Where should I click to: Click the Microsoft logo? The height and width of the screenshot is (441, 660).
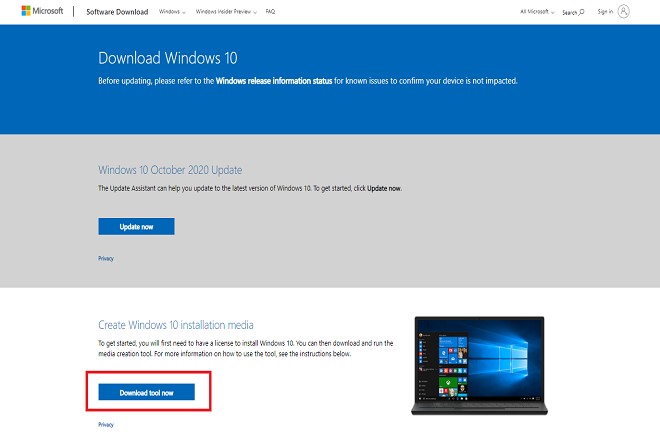click(x=42, y=11)
